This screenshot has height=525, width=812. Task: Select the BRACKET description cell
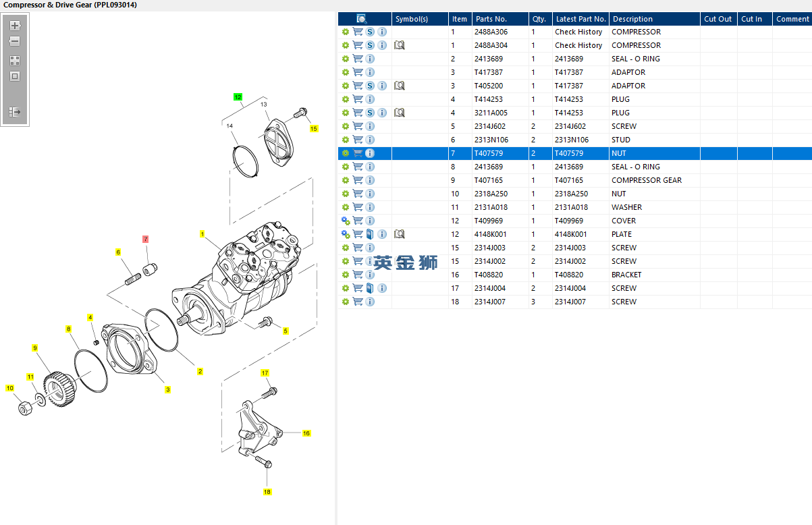pos(654,275)
